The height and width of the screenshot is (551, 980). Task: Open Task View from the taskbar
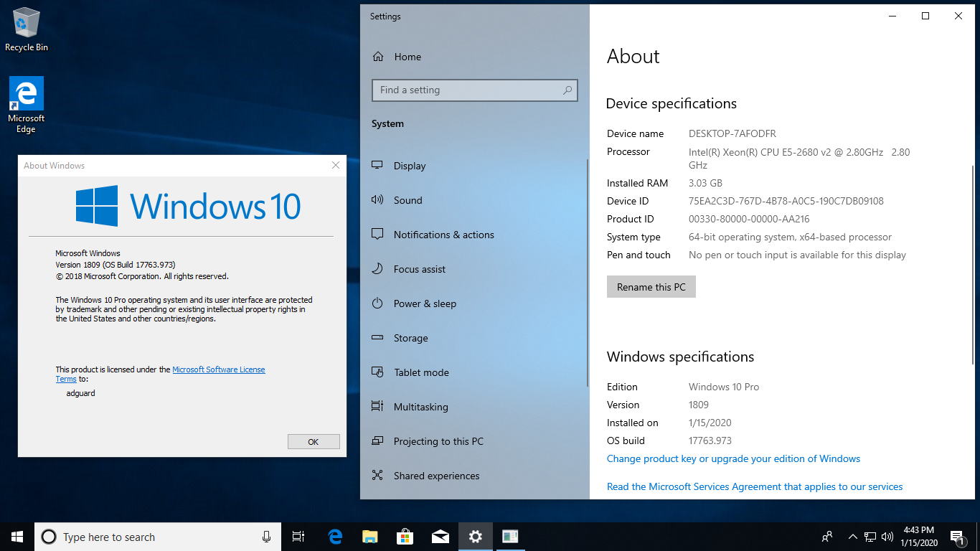(298, 537)
